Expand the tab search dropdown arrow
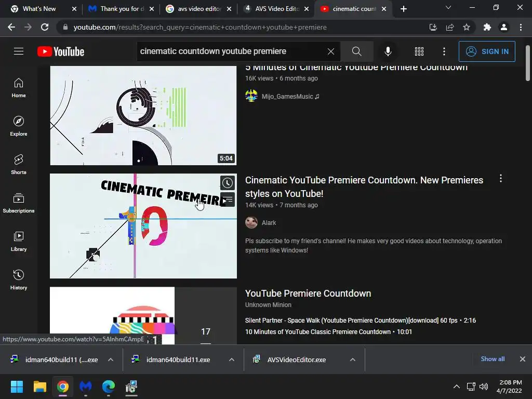Image resolution: width=532 pixels, height=399 pixels. (448, 7)
